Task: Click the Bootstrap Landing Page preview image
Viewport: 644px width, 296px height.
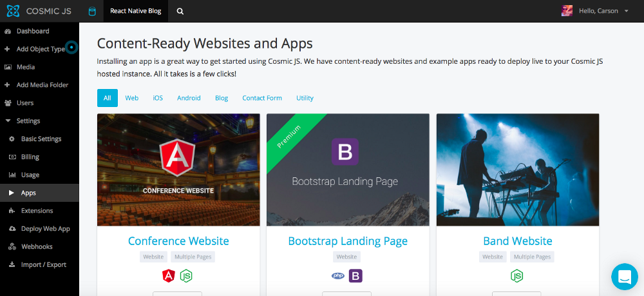Action: (348, 170)
